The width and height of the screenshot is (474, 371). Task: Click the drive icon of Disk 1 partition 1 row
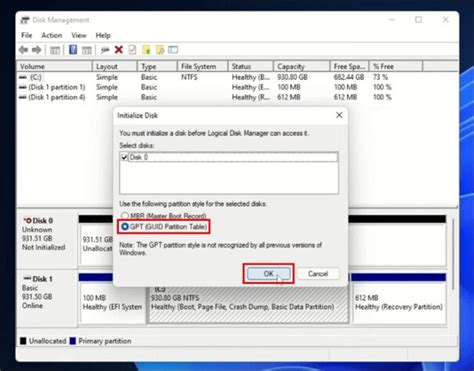pos(23,87)
